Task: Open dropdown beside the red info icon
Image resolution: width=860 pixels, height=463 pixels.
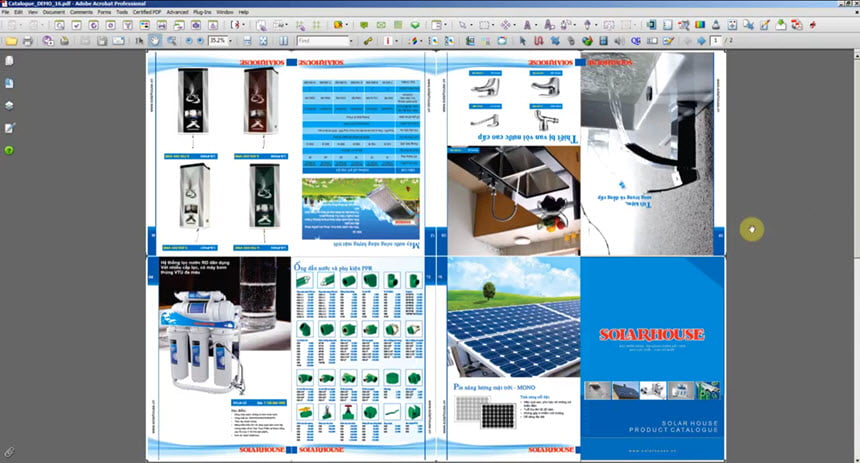Action: point(395,41)
